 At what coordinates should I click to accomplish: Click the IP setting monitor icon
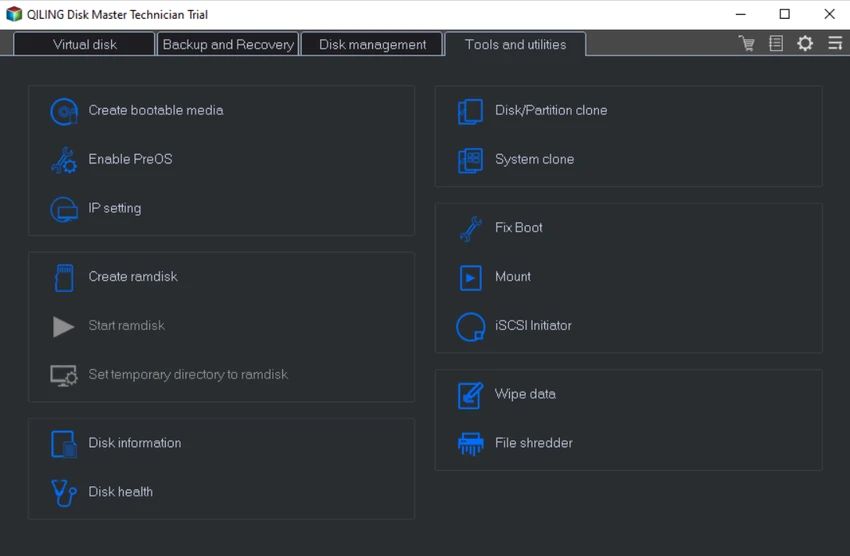pos(64,209)
